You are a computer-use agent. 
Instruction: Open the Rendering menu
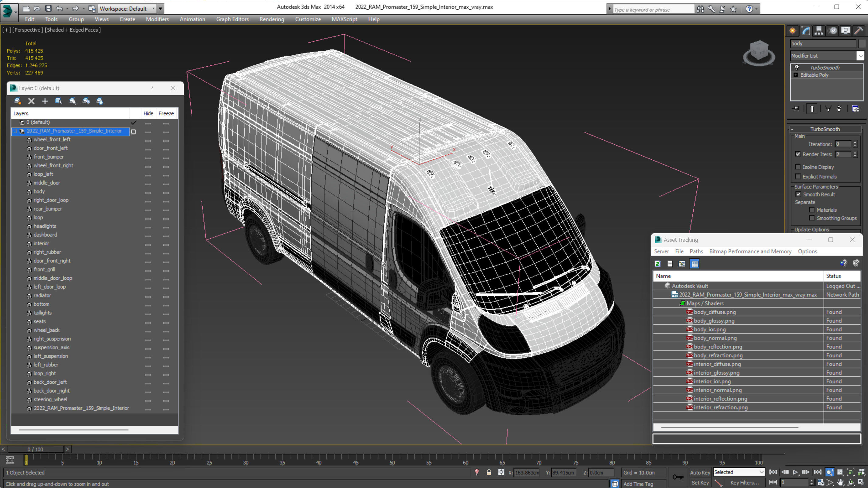272,19
